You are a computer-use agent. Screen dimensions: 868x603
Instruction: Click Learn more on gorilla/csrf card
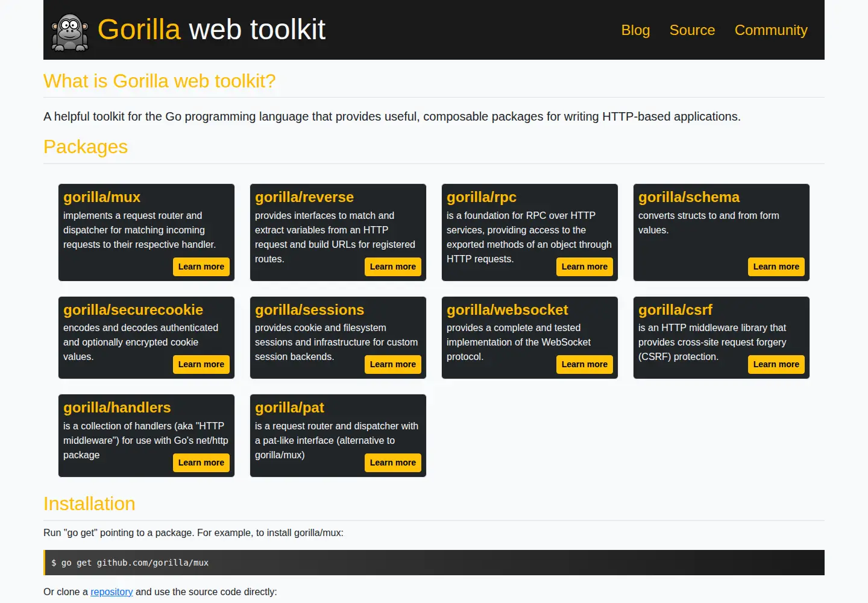point(776,364)
